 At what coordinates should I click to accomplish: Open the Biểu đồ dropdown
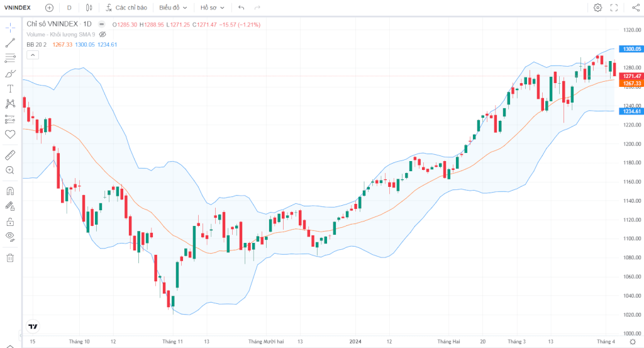click(173, 8)
